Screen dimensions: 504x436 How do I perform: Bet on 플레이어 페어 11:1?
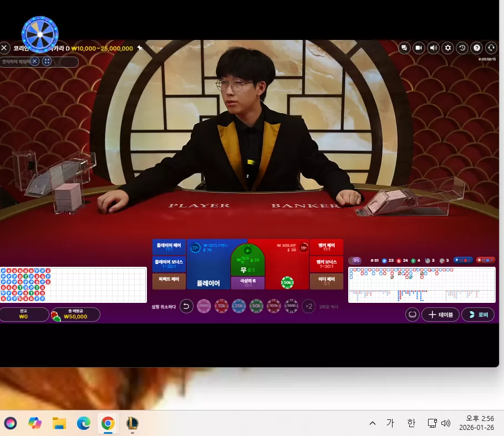pos(169,247)
